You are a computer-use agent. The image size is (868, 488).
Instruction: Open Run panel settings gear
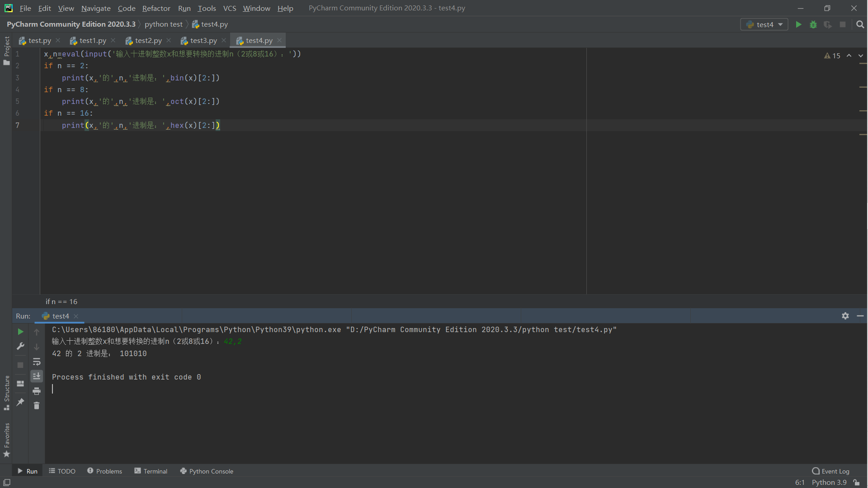pos(845,316)
